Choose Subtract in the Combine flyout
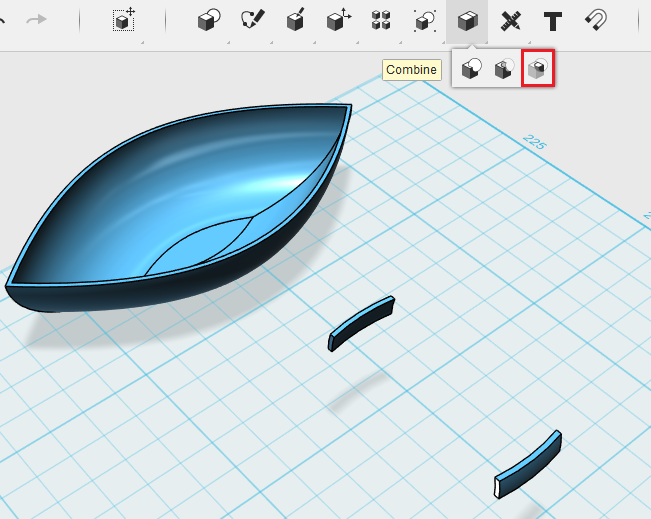This screenshot has width=651, height=519. [504, 69]
